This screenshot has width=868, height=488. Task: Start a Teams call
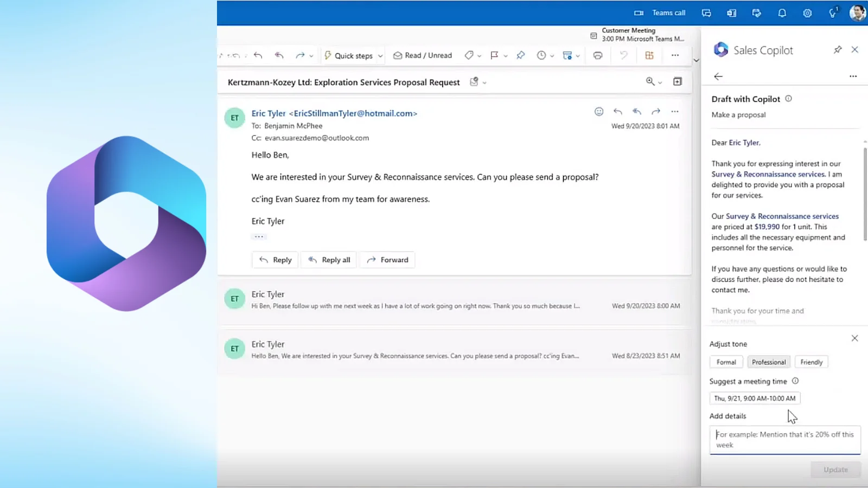pos(660,12)
